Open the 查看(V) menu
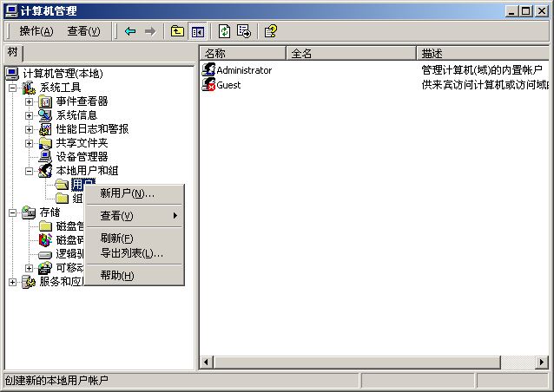This screenshot has height=392, width=554. pyautogui.click(x=83, y=31)
